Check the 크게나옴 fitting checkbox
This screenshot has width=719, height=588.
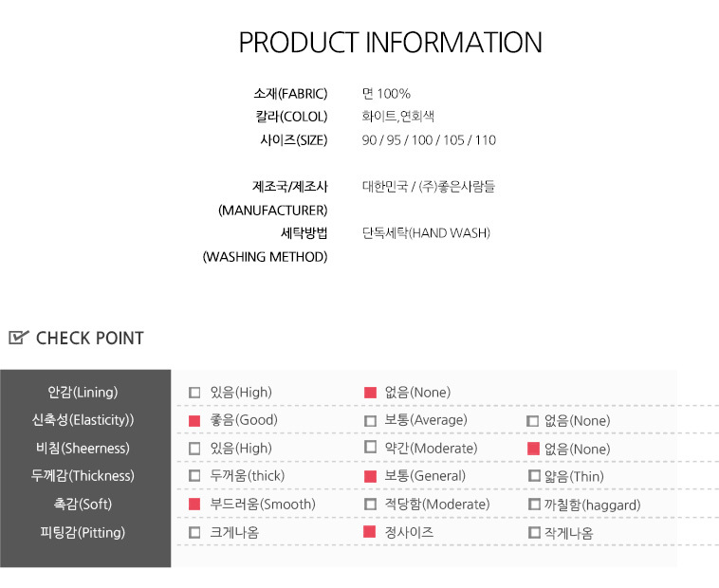[194, 533]
